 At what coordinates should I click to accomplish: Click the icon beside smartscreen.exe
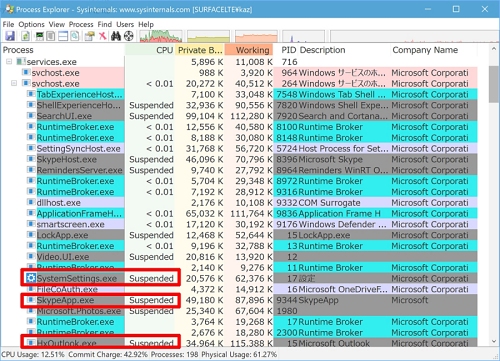[31, 224]
